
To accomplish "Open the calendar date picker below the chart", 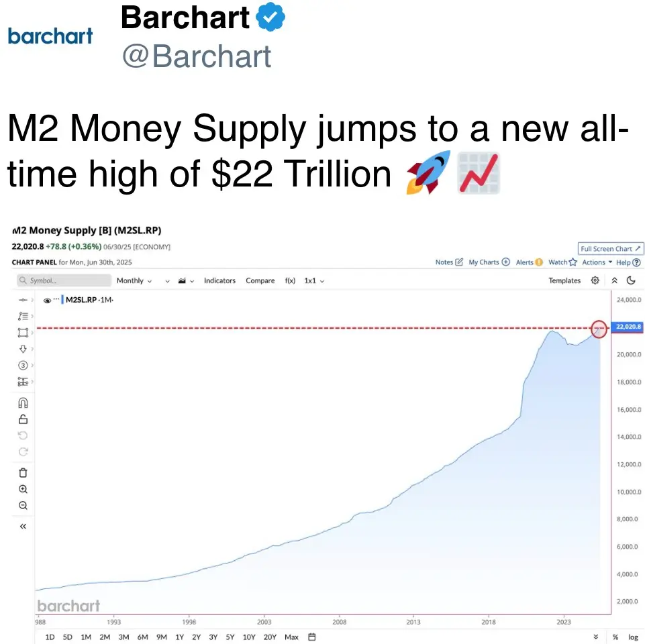I will click(x=311, y=637).
